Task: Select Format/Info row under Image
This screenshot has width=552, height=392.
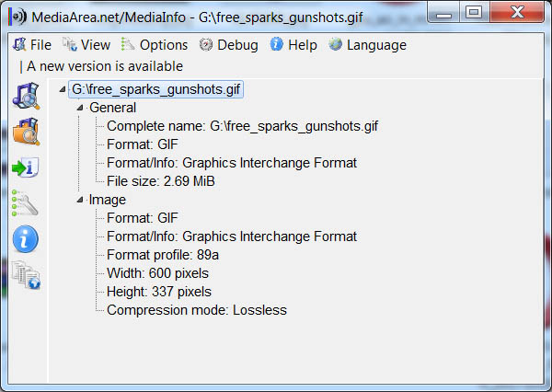Action: click(x=232, y=236)
